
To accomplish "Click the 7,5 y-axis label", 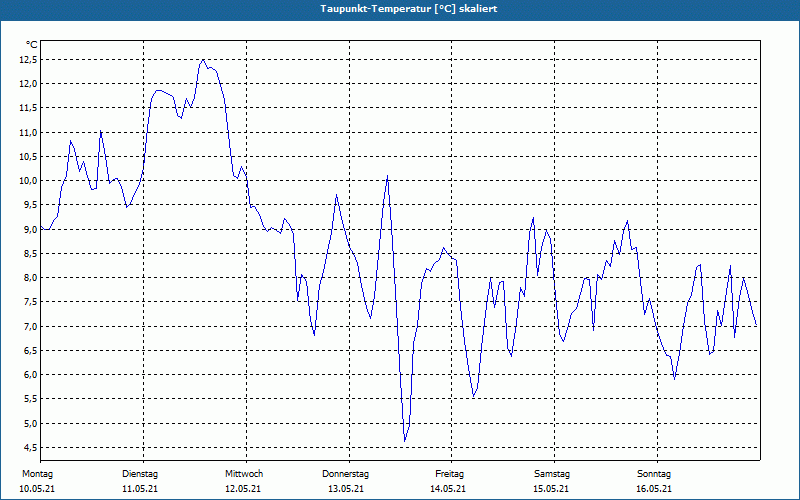I will tap(31, 302).
